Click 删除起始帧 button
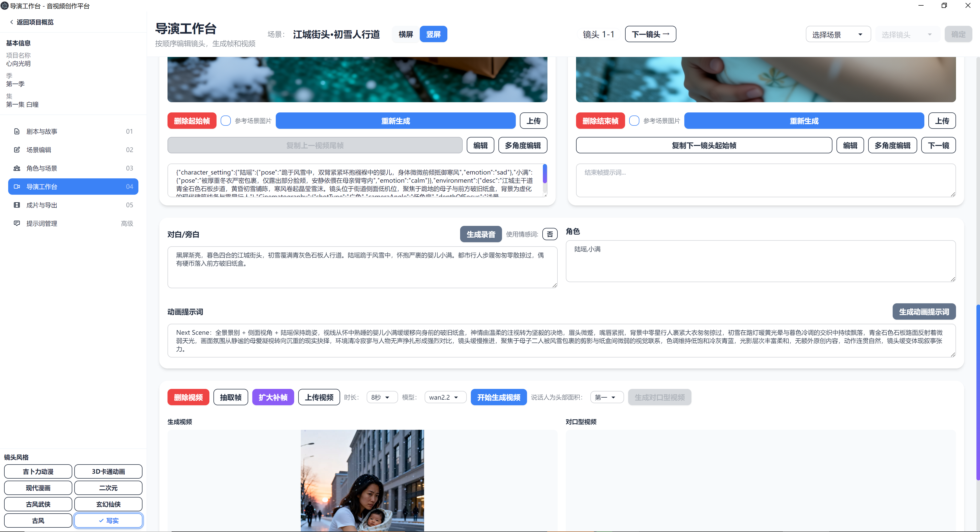Image resolution: width=980 pixels, height=532 pixels. (x=192, y=121)
